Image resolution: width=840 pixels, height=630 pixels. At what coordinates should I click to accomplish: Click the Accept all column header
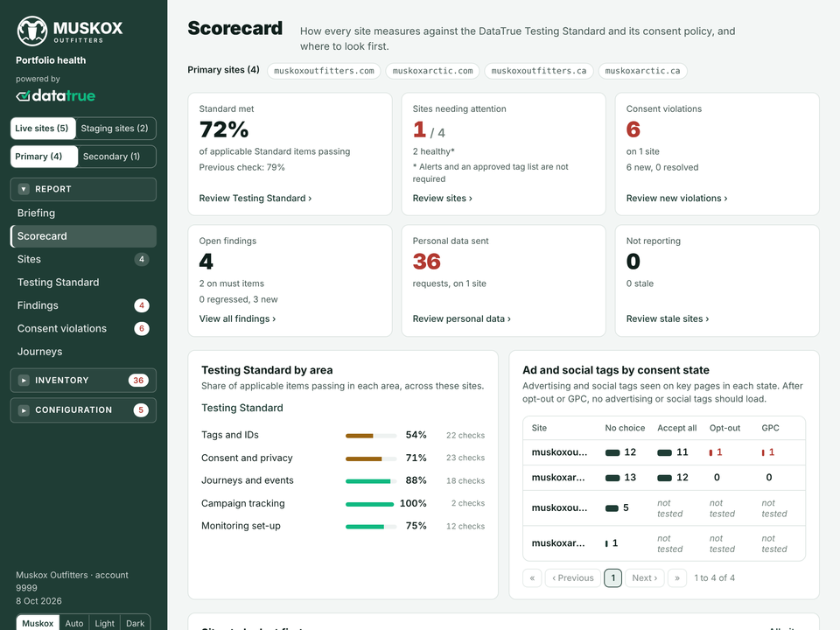[x=676, y=428]
